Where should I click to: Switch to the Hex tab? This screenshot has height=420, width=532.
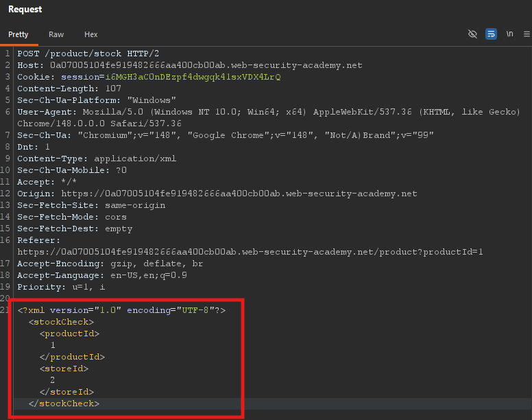pos(90,34)
